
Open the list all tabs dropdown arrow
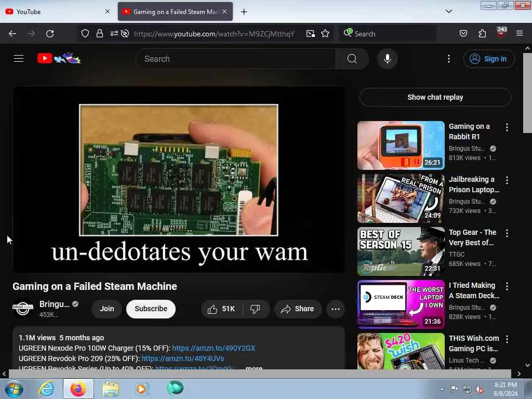tap(448, 11)
